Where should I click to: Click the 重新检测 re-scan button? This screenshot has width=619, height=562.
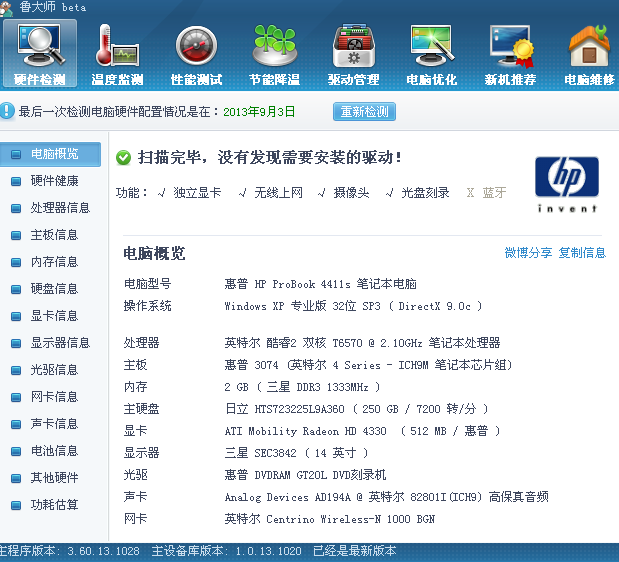click(364, 112)
